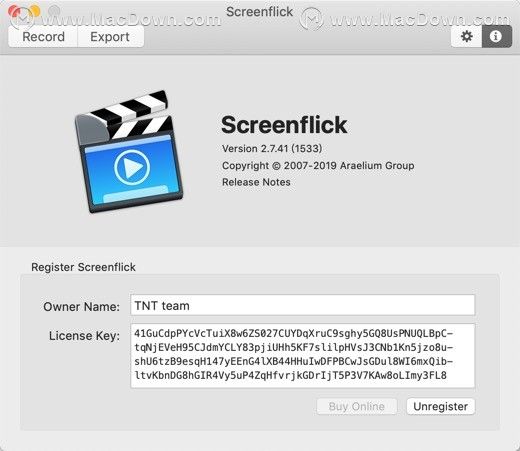
Task: Select the info icon in toolbar
Action: (x=496, y=36)
